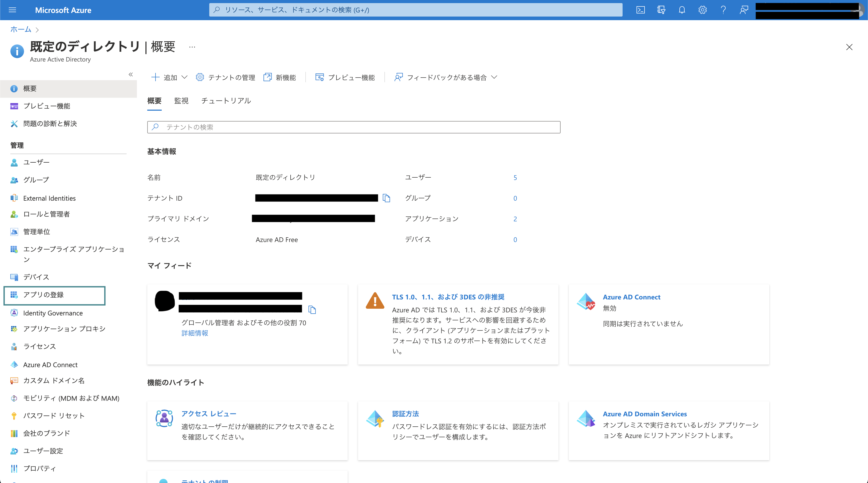Open the 認証方法 link
Image resolution: width=868 pixels, height=483 pixels.
(405, 414)
